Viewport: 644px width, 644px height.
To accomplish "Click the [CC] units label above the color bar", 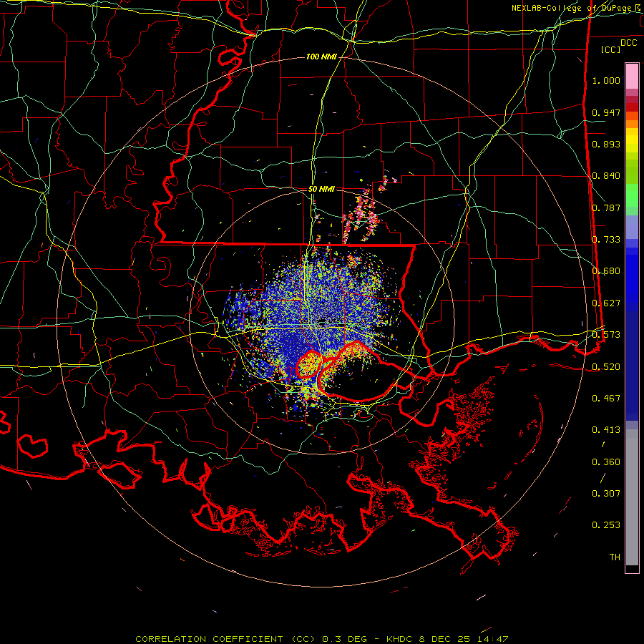I will (610, 49).
